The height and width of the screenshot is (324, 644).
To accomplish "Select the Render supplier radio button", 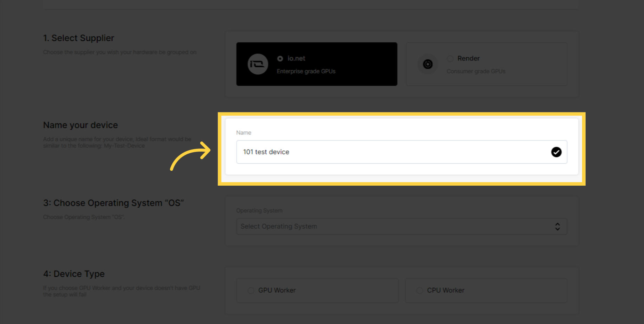I will click(450, 58).
